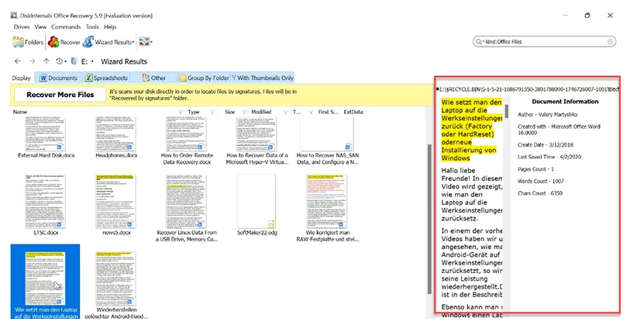Click the Wizard Results wizard-hat icon
Viewport: 644px width, 329px height.
tap(88, 42)
